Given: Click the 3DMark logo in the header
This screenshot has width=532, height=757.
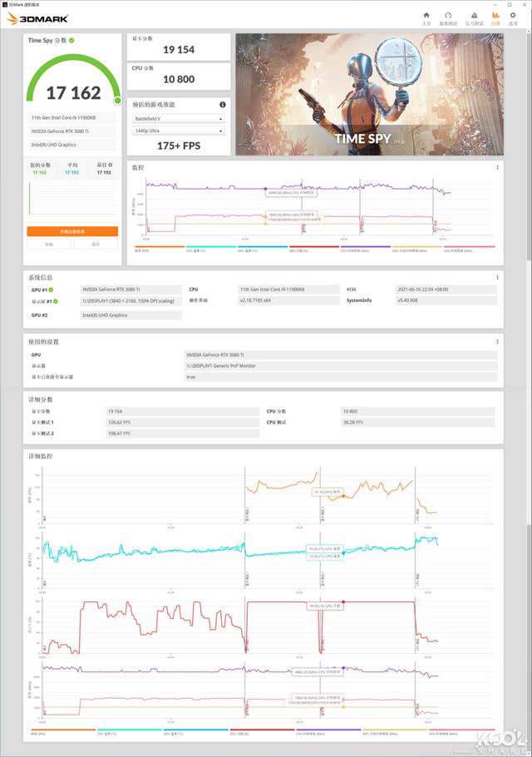Looking at the screenshot, I should [x=37, y=18].
